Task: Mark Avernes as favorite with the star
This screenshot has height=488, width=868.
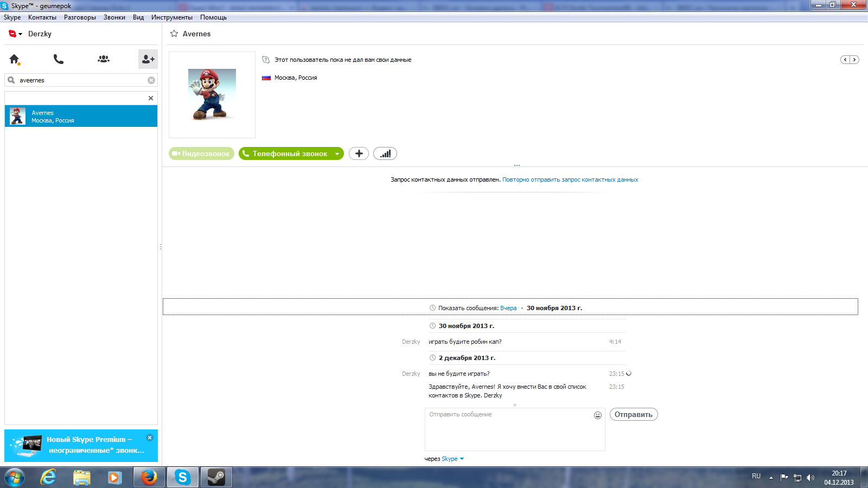Action: click(x=174, y=34)
